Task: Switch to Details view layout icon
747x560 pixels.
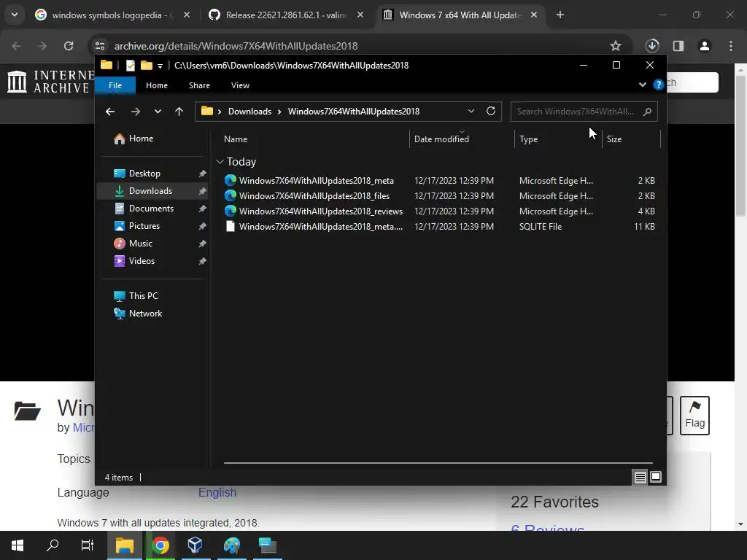Action: (x=640, y=477)
